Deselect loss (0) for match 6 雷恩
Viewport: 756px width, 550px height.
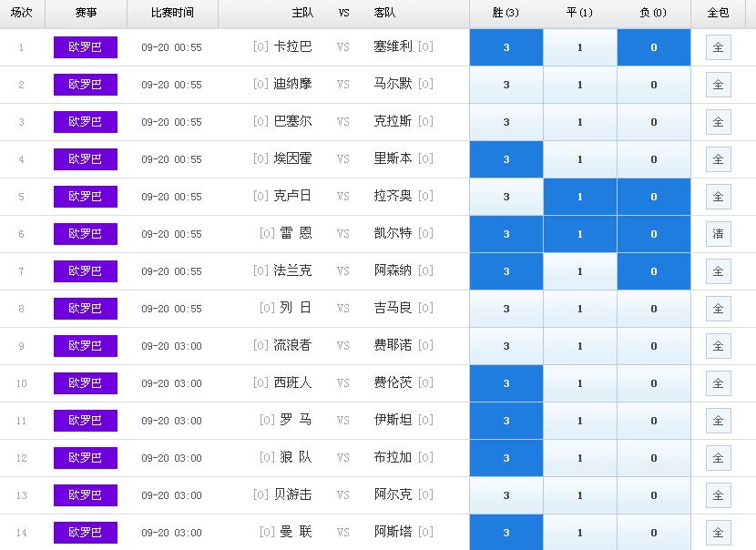point(654,234)
